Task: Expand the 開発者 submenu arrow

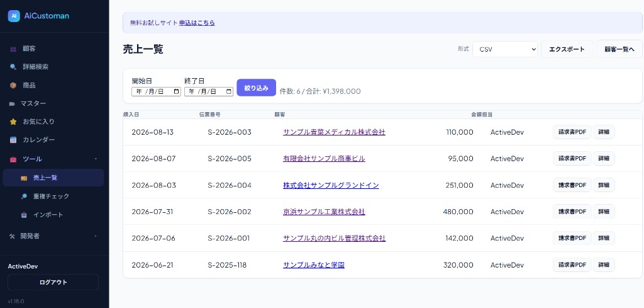Action: click(96, 236)
